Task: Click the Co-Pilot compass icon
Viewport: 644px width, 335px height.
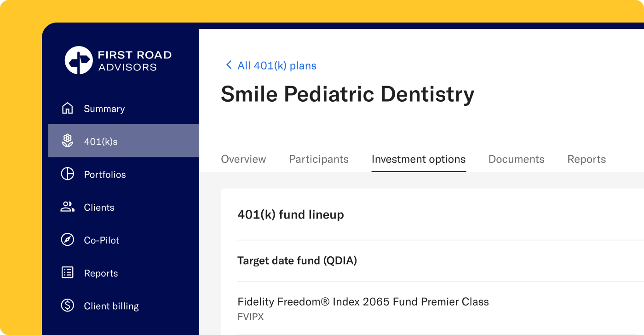Action: (68, 240)
